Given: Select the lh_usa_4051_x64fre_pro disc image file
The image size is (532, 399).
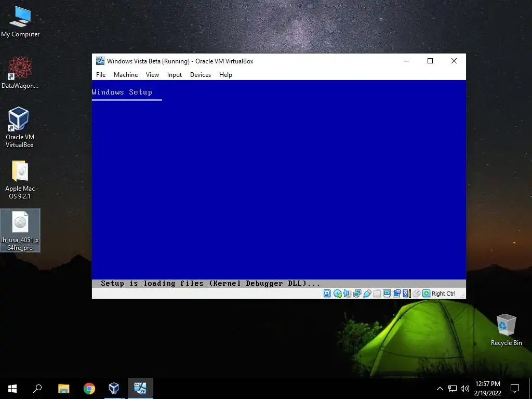Looking at the screenshot, I should click(x=20, y=230).
